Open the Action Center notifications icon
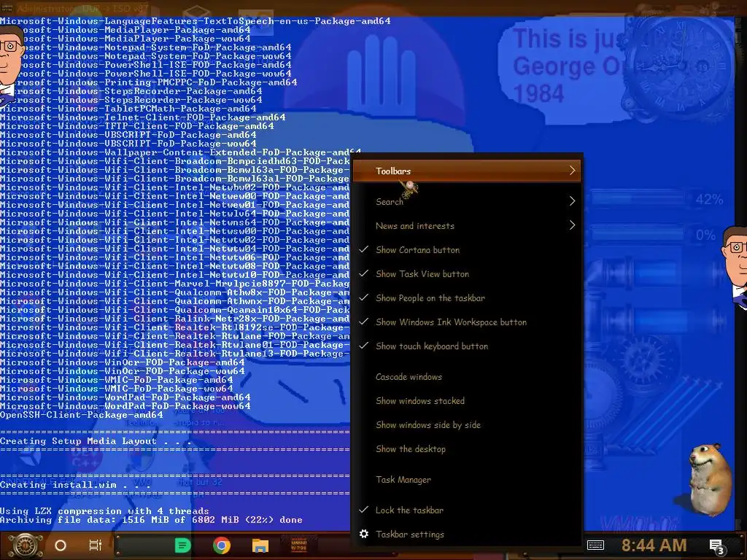Image resolution: width=747 pixels, height=560 pixels. (716, 547)
